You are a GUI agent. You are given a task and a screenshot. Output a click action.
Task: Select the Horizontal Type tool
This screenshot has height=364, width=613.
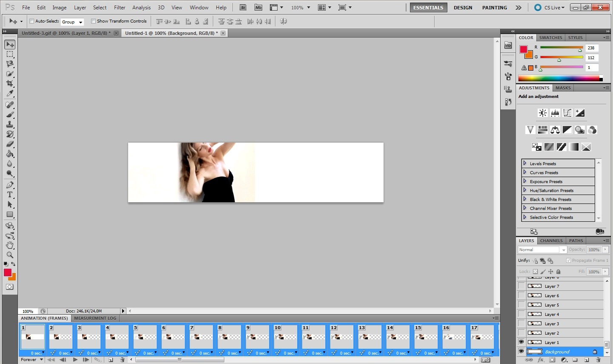(10, 195)
